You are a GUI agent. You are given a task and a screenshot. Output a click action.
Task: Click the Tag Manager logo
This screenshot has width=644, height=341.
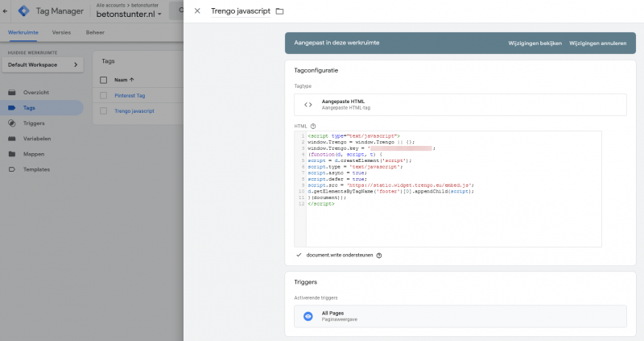pyautogui.click(x=24, y=11)
